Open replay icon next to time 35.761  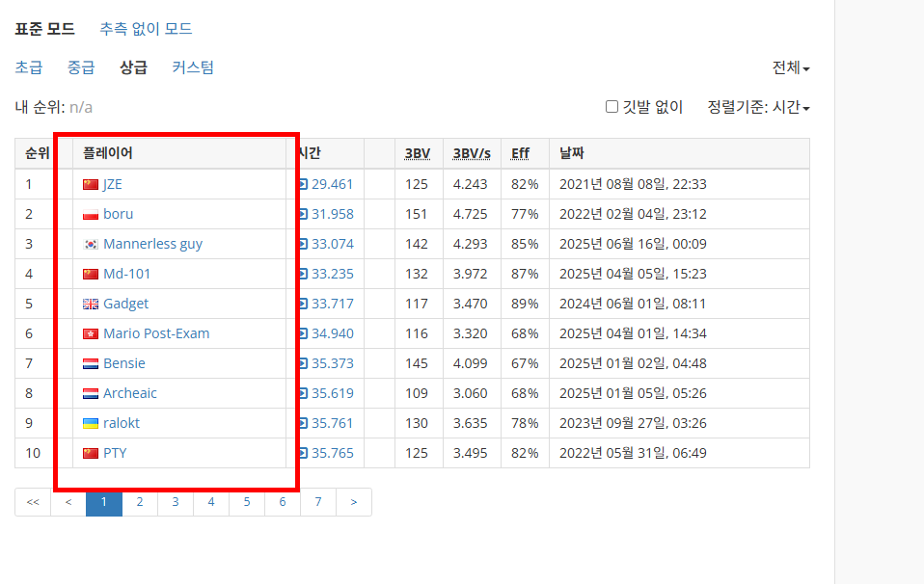[x=304, y=423]
